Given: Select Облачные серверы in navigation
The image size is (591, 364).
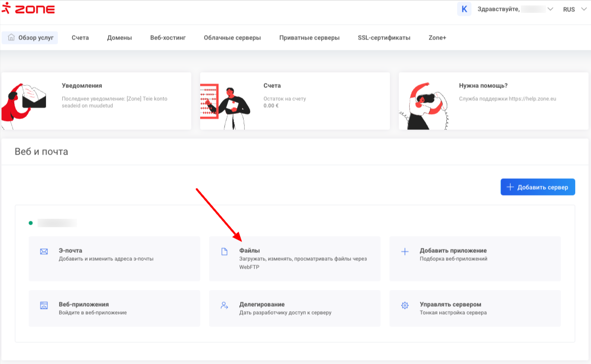Looking at the screenshot, I should click(232, 38).
